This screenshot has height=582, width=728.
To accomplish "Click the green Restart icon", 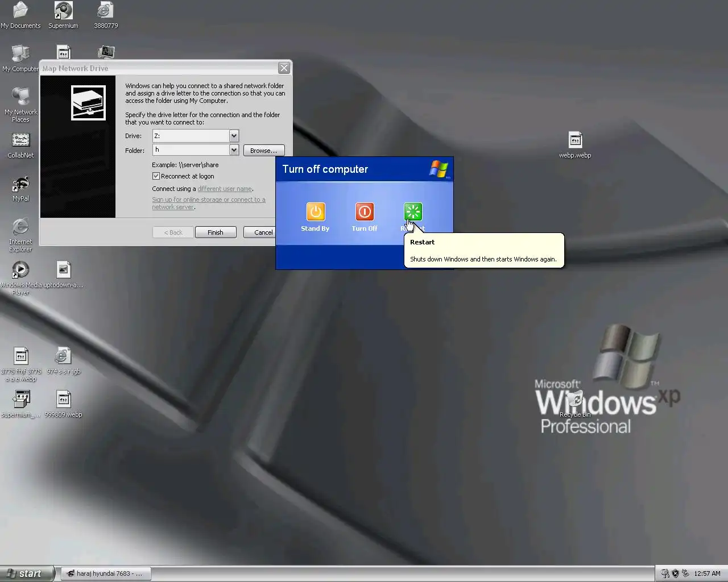I will [x=413, y=211].
